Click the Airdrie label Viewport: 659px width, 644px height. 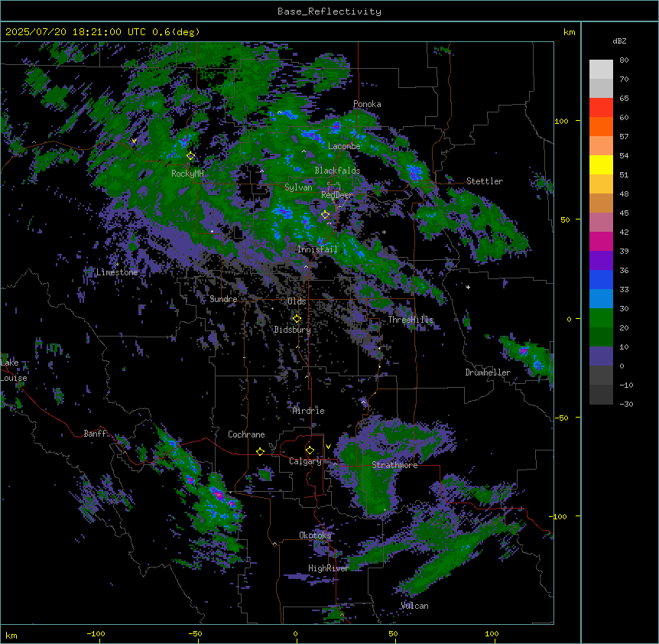tap(309, 411)
